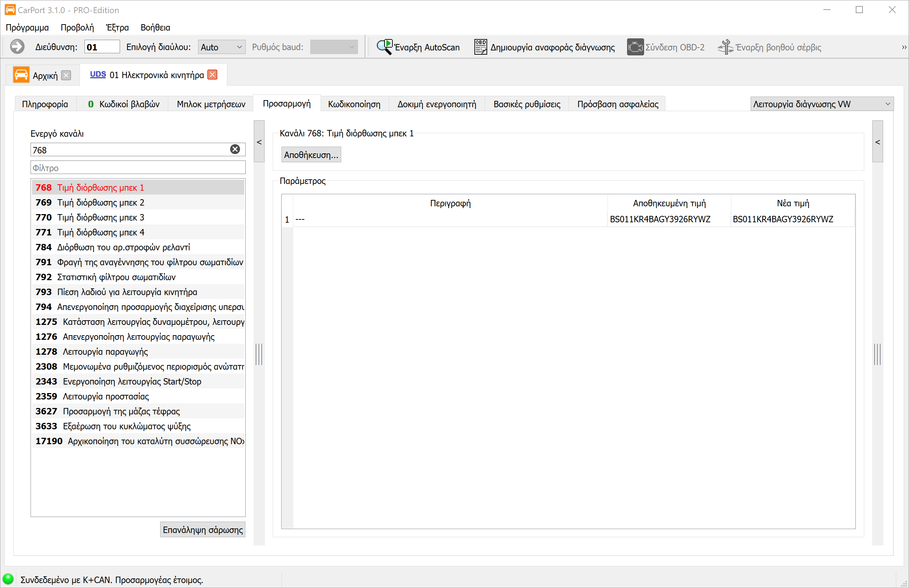The image size is (909, 588).
Task: Collapse the channel list panel with left arrow
Action: (259, 142)
